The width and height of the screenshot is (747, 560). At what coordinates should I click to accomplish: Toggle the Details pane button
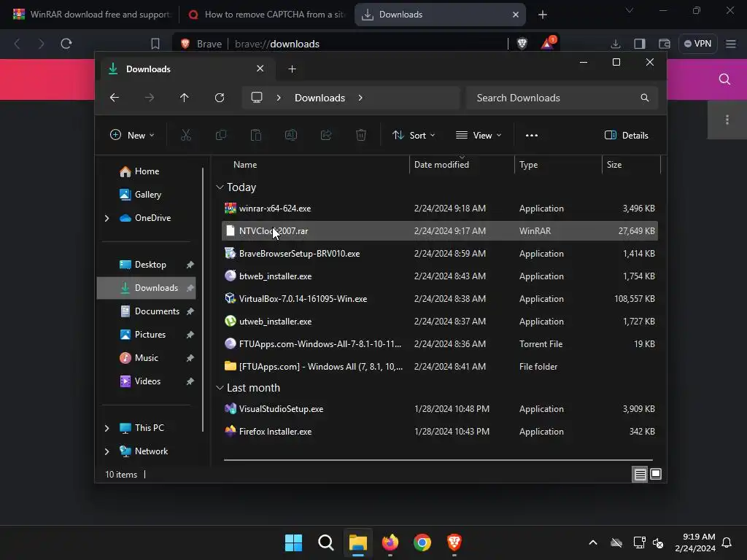[x=627, y=135]
